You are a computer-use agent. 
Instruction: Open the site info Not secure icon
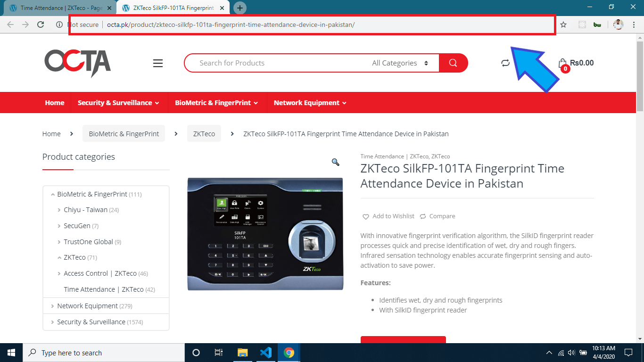click(59, 25)
